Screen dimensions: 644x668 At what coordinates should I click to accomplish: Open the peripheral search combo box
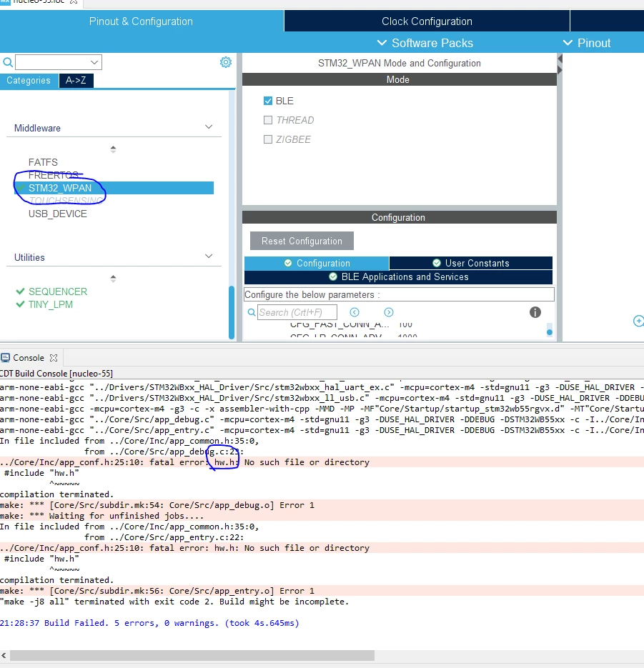[59, 62]
